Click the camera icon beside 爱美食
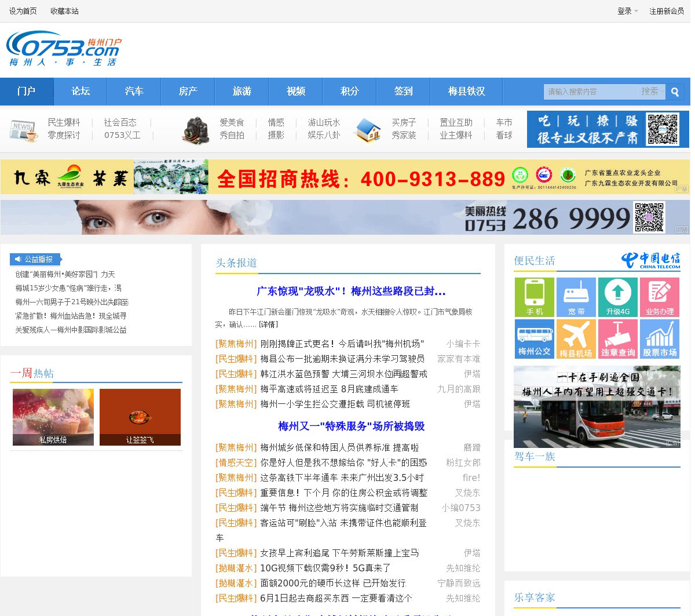This screenshot has width=695, height=616. point(196,130)
